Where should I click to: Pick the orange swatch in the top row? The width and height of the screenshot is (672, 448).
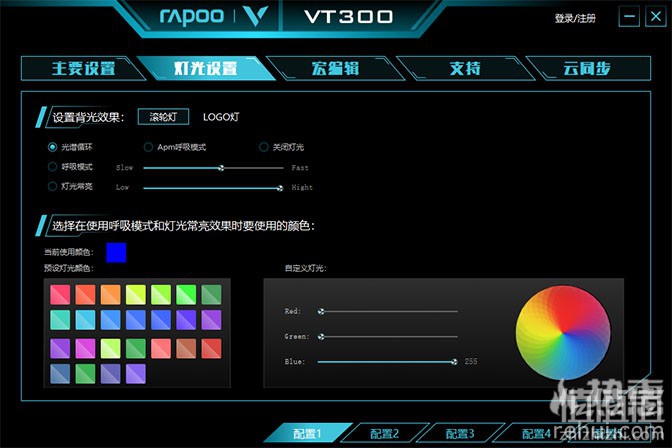click(x=111, y=295)
